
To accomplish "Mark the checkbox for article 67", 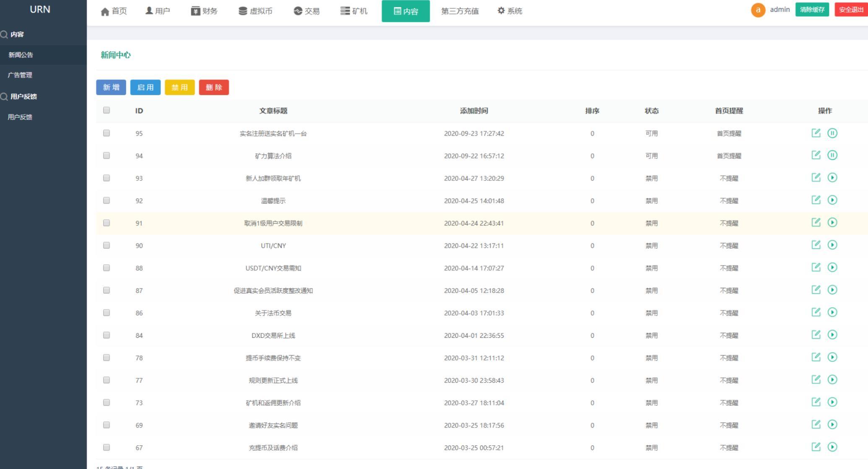I will [107, 447].
